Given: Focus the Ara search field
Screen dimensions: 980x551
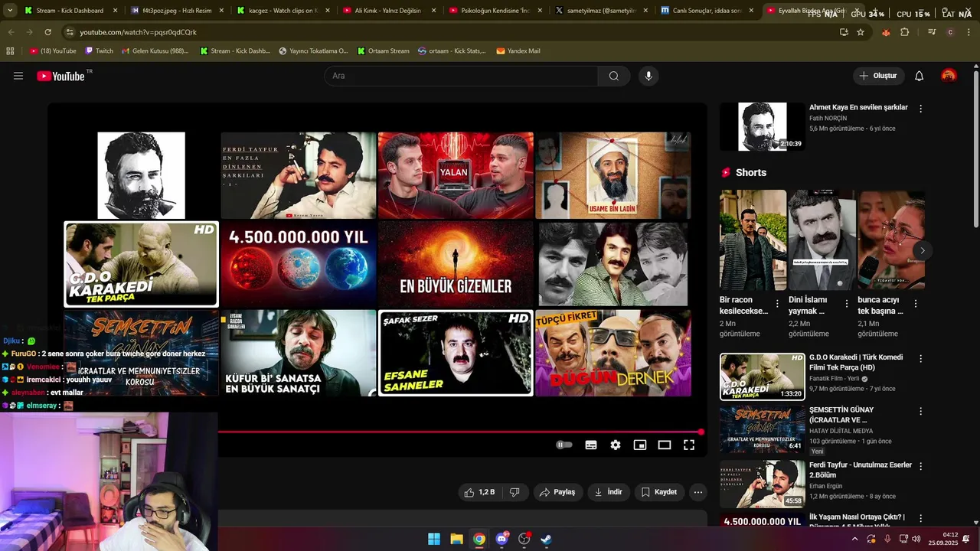Looking at the screenshot, I should point(461,76).
